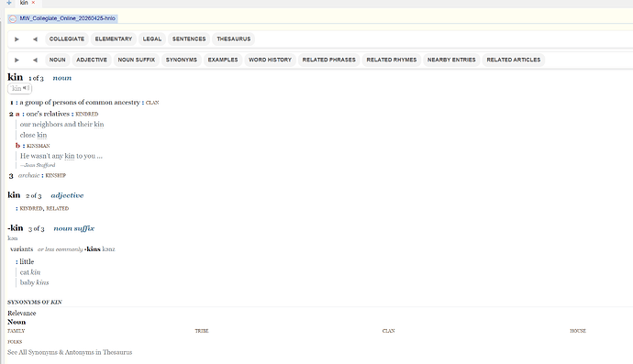Click the 'archaic' label in sense 3
633x364 pixels.
(28, 175)
